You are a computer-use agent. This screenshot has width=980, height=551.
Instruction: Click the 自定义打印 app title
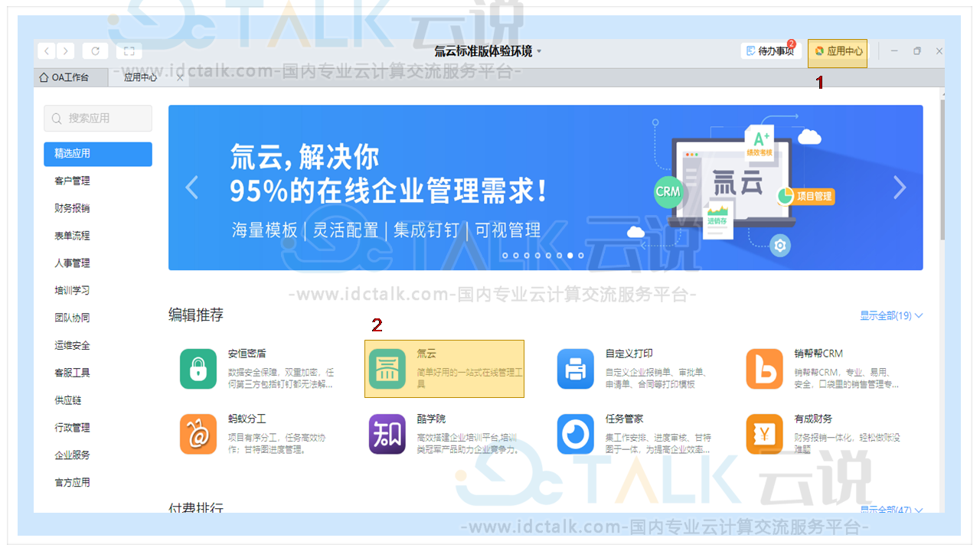click(629, 354)
